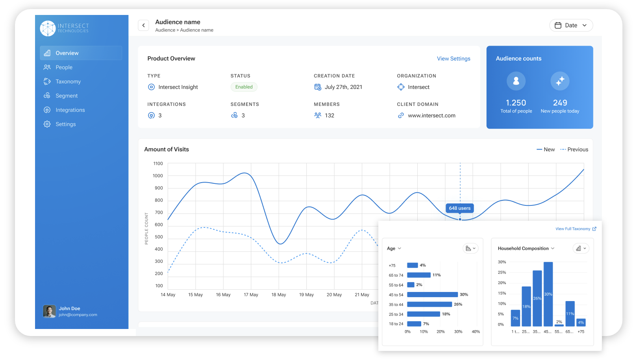This screenshot has height=364, width=637.
Task: Click the Settings gear icon in sidebar
Action: (47, 124)
